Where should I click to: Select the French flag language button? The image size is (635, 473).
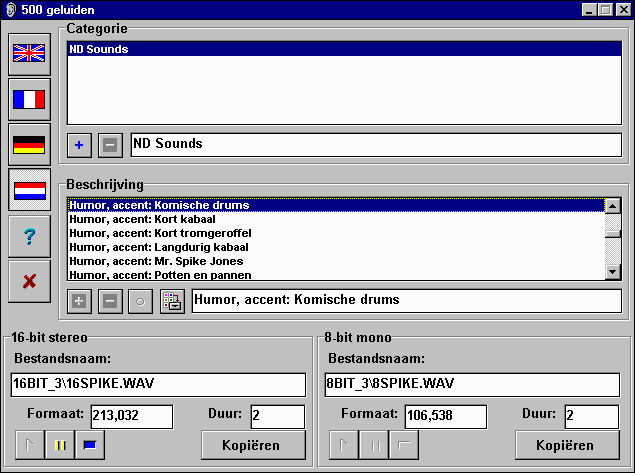[x=29, y=99]
